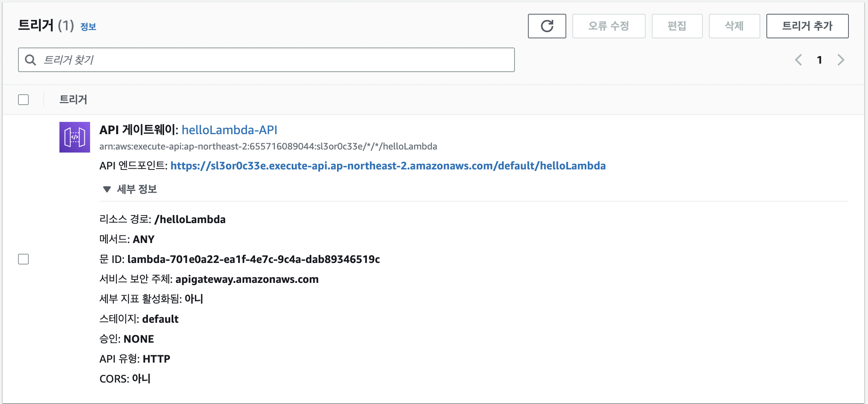Open the helloLambda-API gateway link
The width and height of the screenshot is (868, 404).
point(229,130)
